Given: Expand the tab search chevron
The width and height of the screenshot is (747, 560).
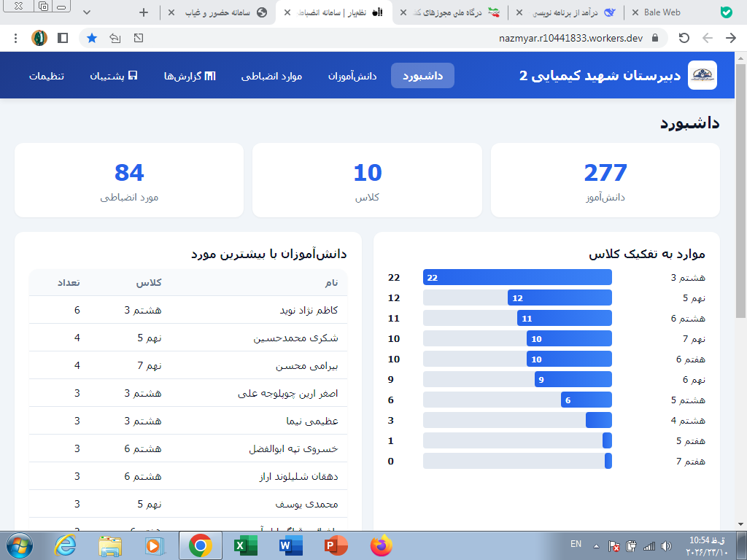Looking at the screenshot, I should pos(87,12).
